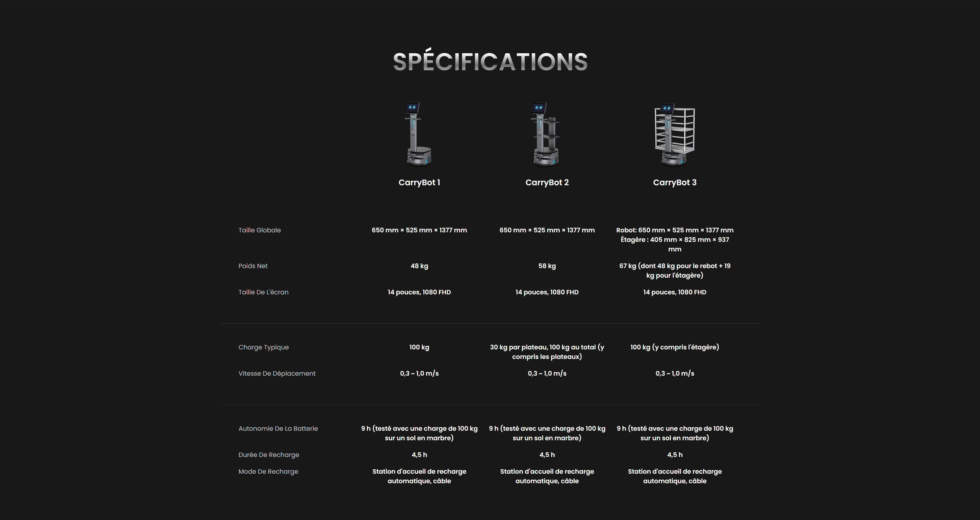Click the 48 kg net weight value

point(419,266)
